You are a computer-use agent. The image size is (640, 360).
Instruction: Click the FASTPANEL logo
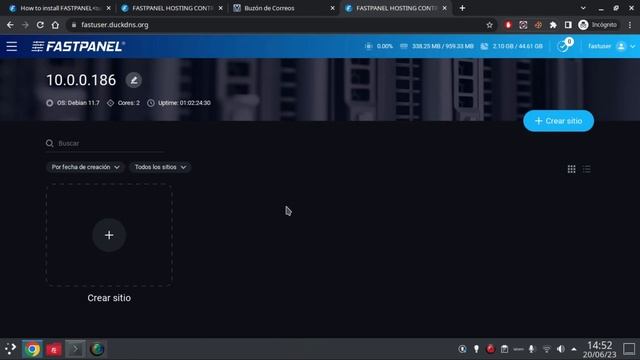click(78, 47)
